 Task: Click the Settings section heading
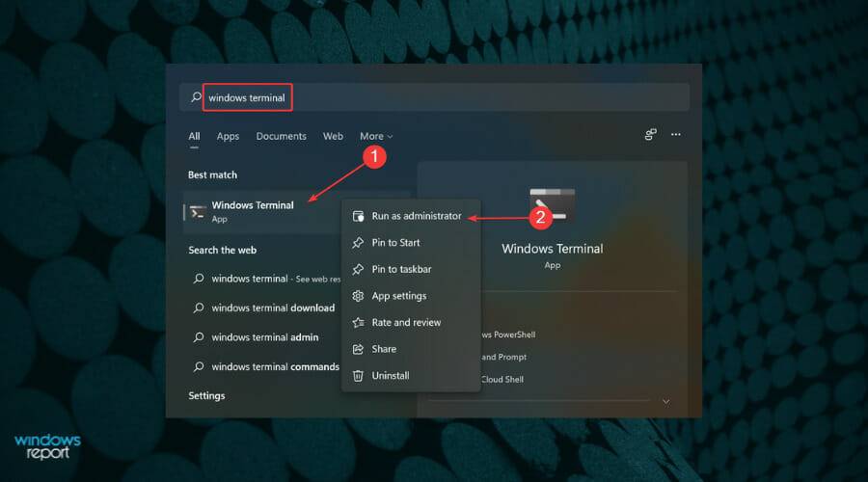206,395
